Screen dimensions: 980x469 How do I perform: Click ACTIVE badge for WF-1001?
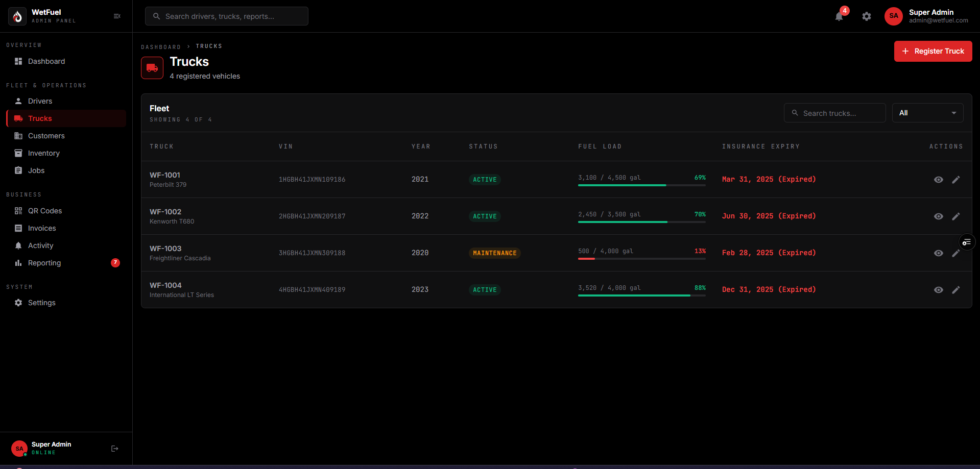[485, 180]
